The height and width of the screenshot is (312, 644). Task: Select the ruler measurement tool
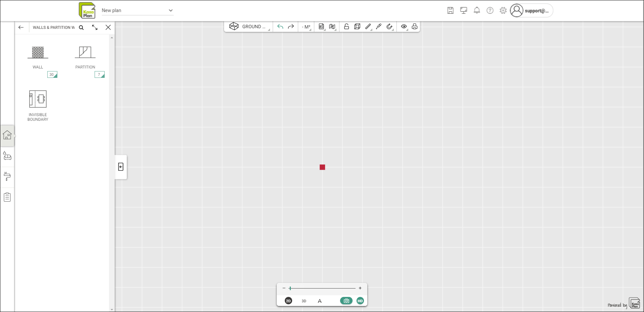(x=368, y=27)
